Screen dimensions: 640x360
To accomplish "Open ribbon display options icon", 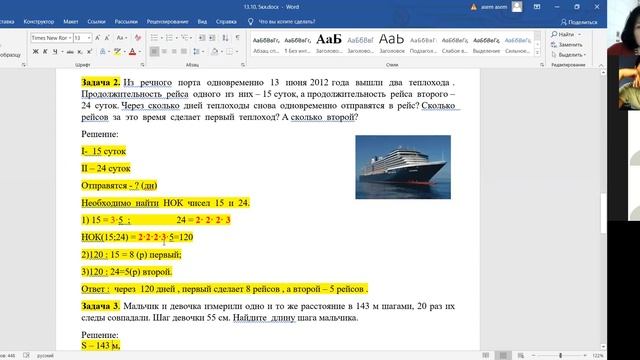I will 537,7.
